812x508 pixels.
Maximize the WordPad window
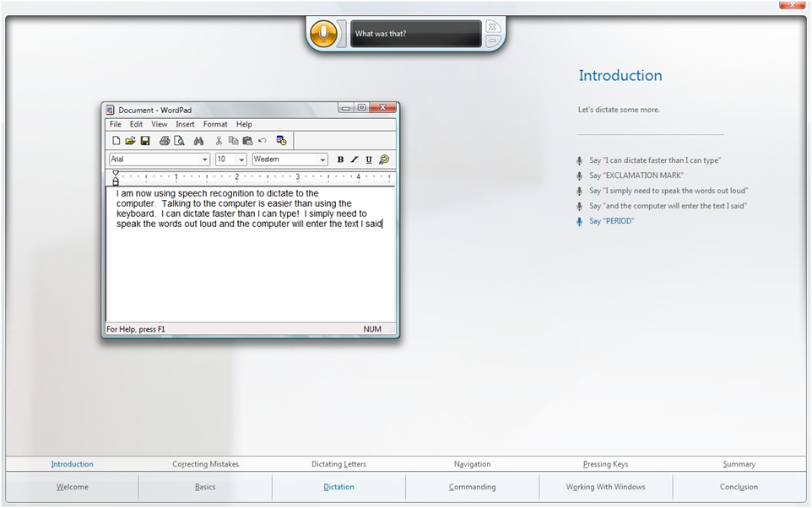click(361, 108)
